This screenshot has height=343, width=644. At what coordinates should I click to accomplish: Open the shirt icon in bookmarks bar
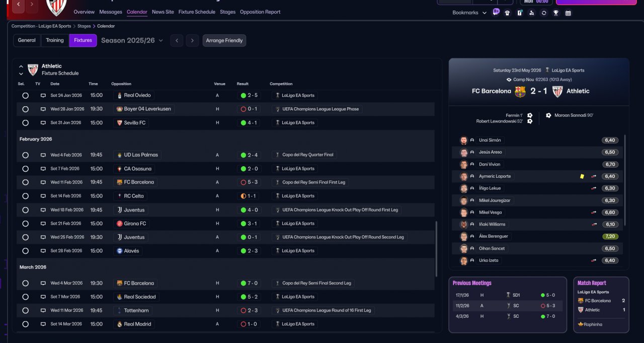tap(507, 13)
